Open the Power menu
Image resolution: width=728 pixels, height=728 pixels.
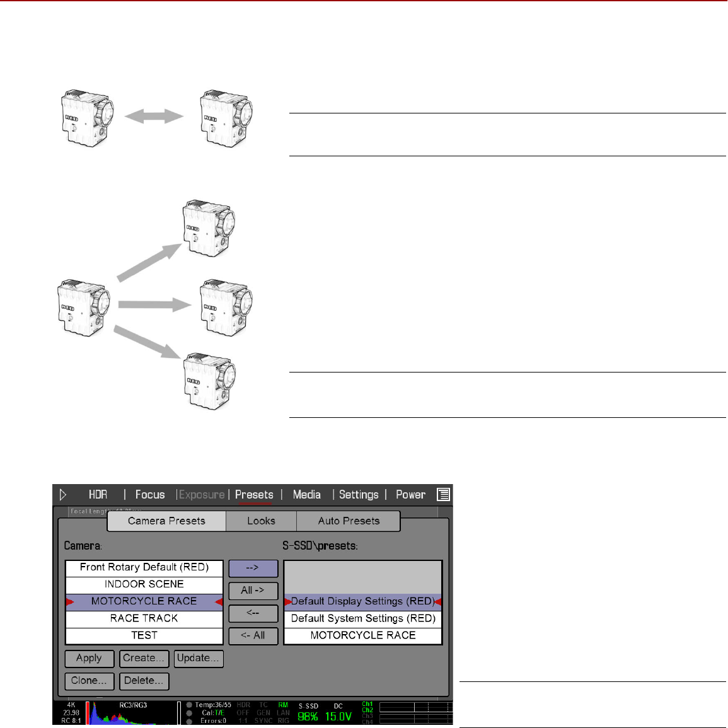pos(410,494)
